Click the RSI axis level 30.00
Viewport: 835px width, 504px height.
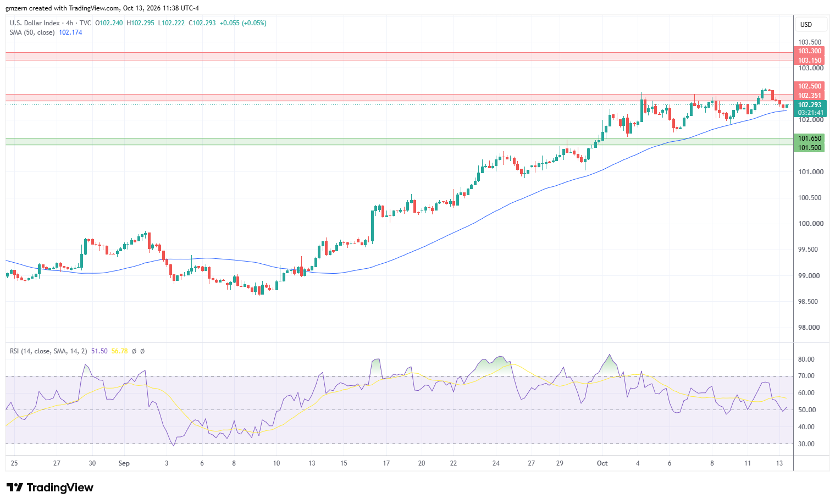point(806,444)
